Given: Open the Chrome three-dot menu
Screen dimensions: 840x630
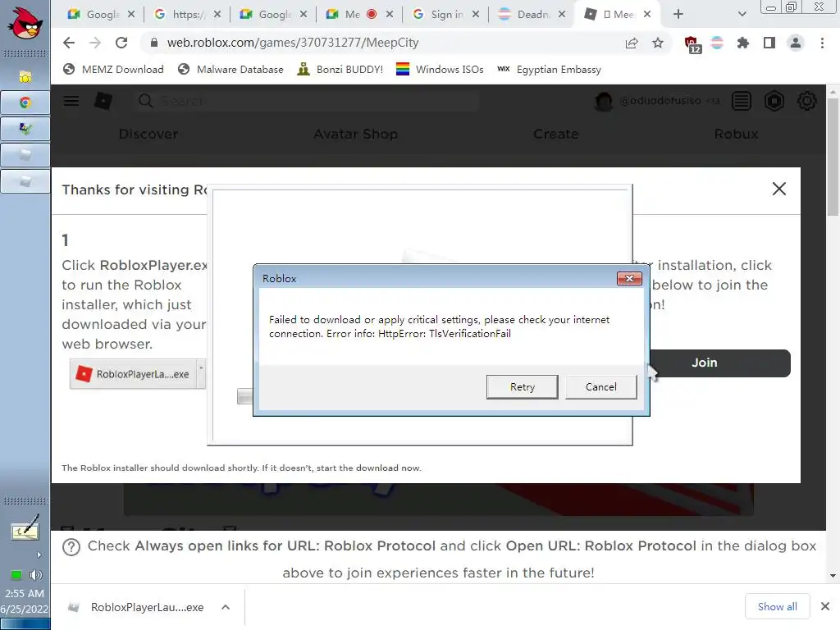Looking at the screenshot, I should [x=822, y=43].
